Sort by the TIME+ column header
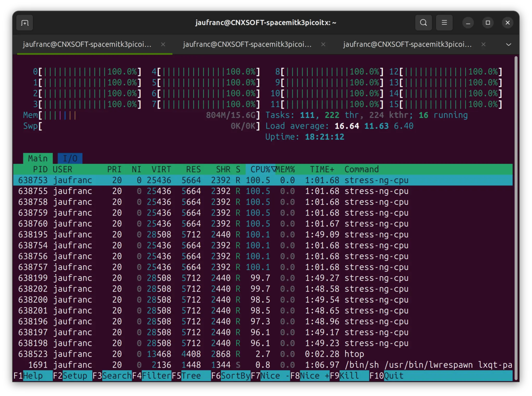The height and width of the screenshot is (396, 532). coord(322,169)
